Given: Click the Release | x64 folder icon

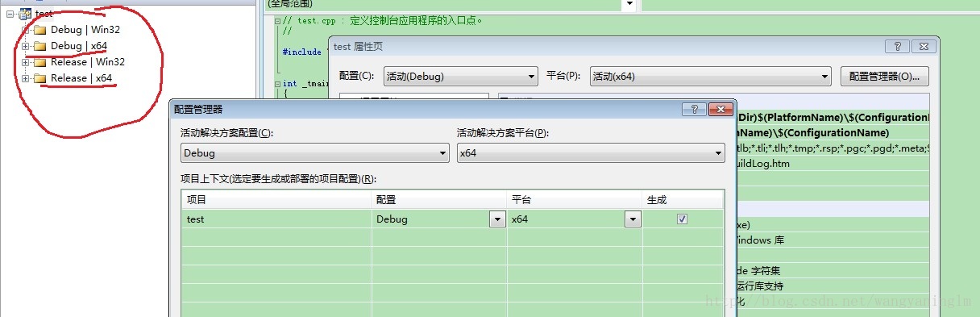Looking at the screenshot, I should coord(39,78).
